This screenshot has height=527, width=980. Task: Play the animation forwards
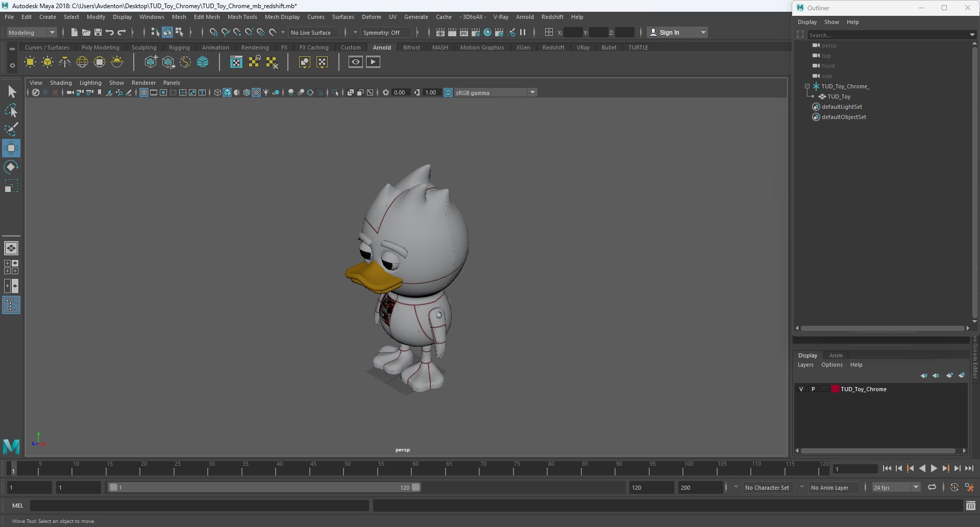[934, 468]
